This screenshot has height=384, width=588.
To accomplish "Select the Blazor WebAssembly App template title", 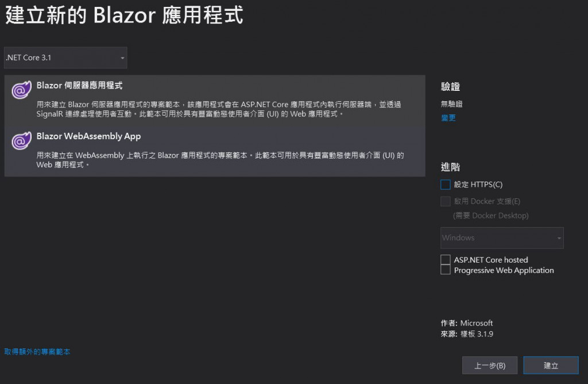I will pyautogui.click(x=88, y=136).
